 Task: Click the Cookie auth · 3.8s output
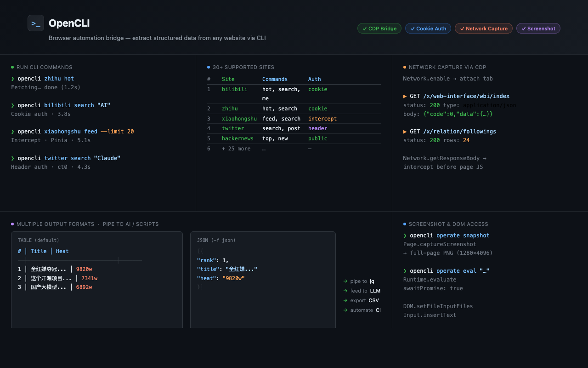(41, 114)
